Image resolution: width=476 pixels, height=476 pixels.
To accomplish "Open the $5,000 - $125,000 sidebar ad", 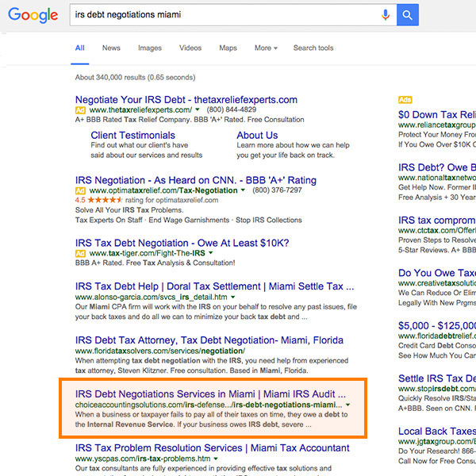I will point(437,326).
